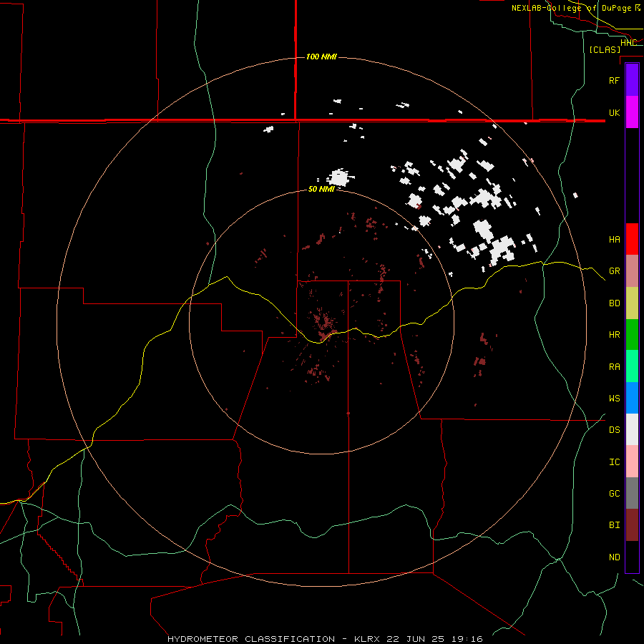This screenshot has height=644, width=644.
Task: Select the HR legend label
Action: pyautogui.click(x=614, y=335)
